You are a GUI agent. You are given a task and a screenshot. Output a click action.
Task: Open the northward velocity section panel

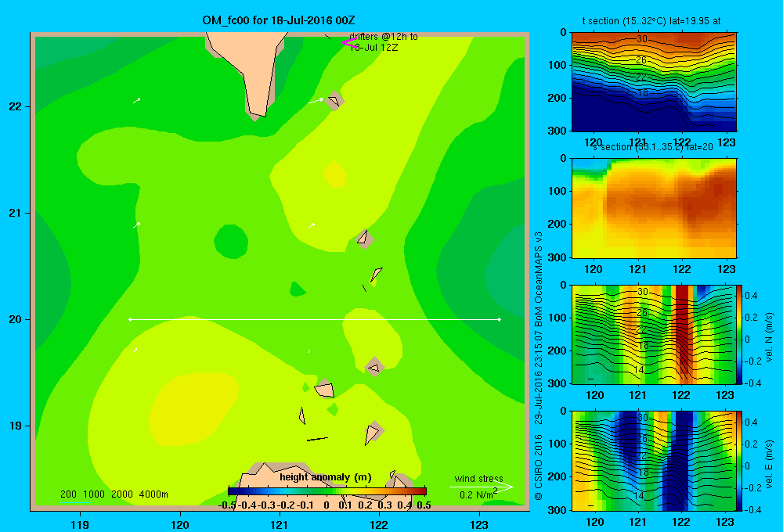click(654, 334)
